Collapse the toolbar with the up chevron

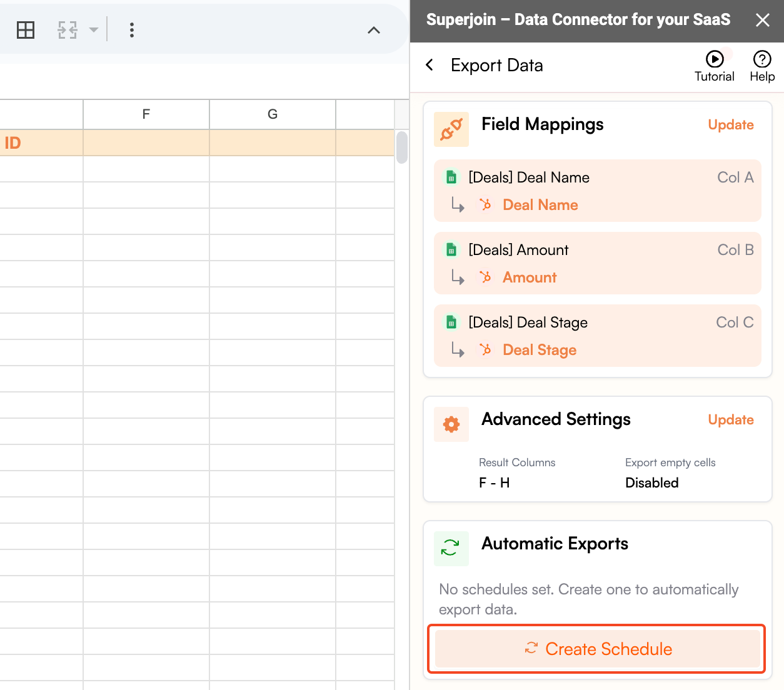(374, 30)
